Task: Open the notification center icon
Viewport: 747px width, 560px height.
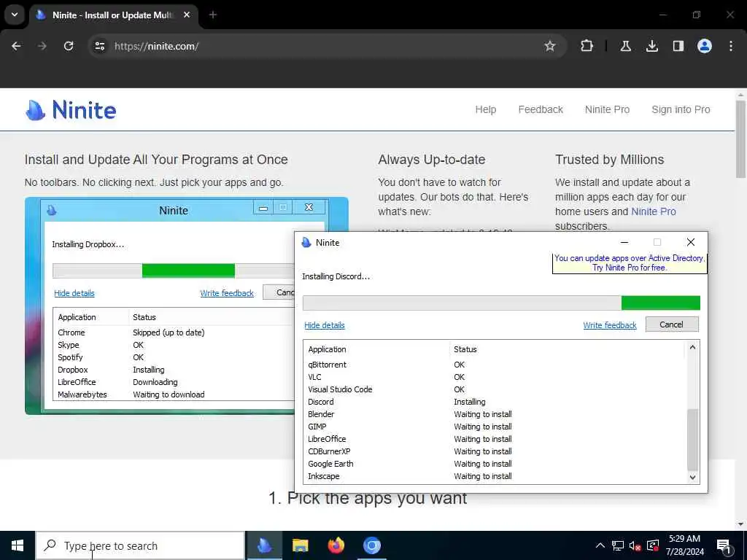Action: pos(724,546)
